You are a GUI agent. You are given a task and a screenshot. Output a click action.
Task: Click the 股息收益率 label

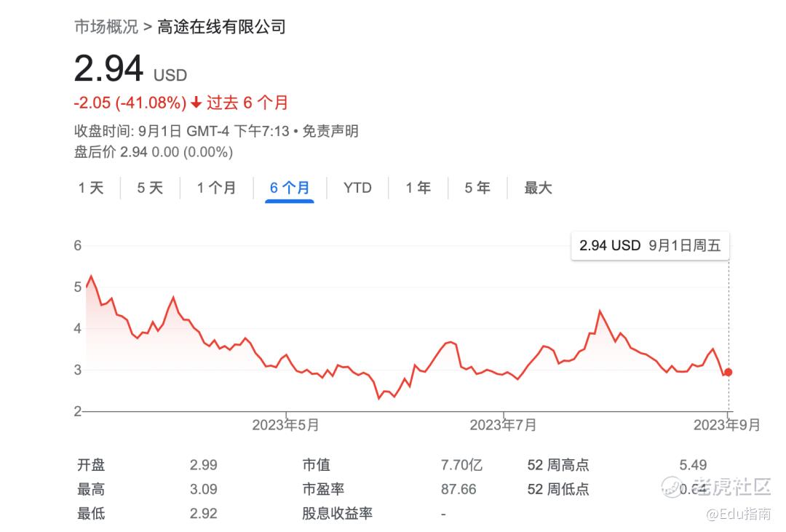(x=338, y=514)
